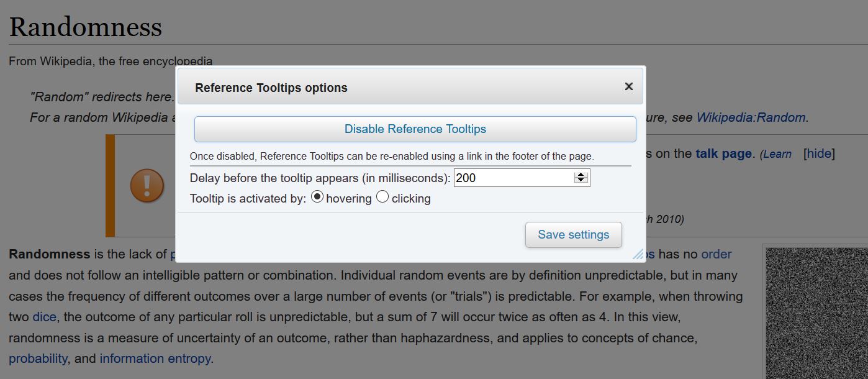Screen dimensions: 868x379
Task: Click the Learn link in notice
Action: pyautogui.click(x=777, y=154)
